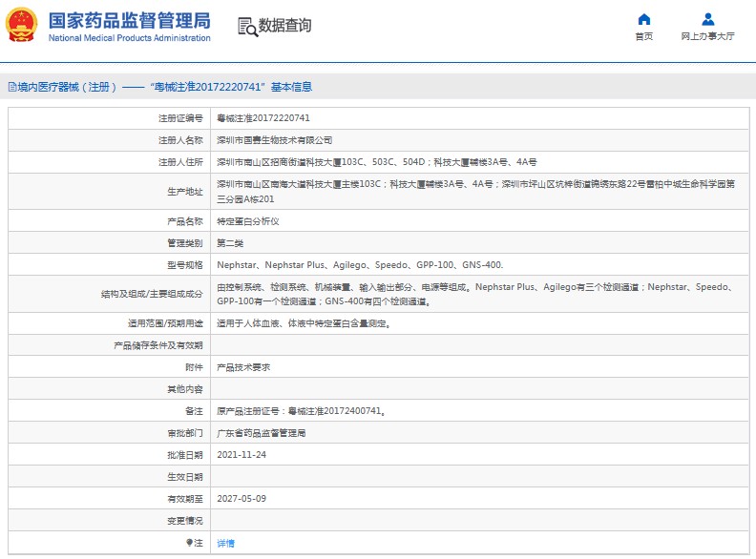Select product name 特定蛋白分析仪

[248, 221]
